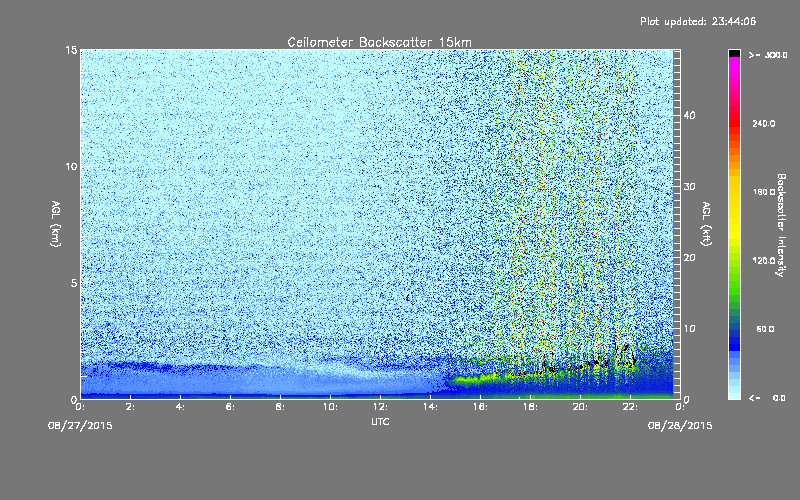Click the '120.0' colorbar label
The image size is (800, 500).
point(764,261)
